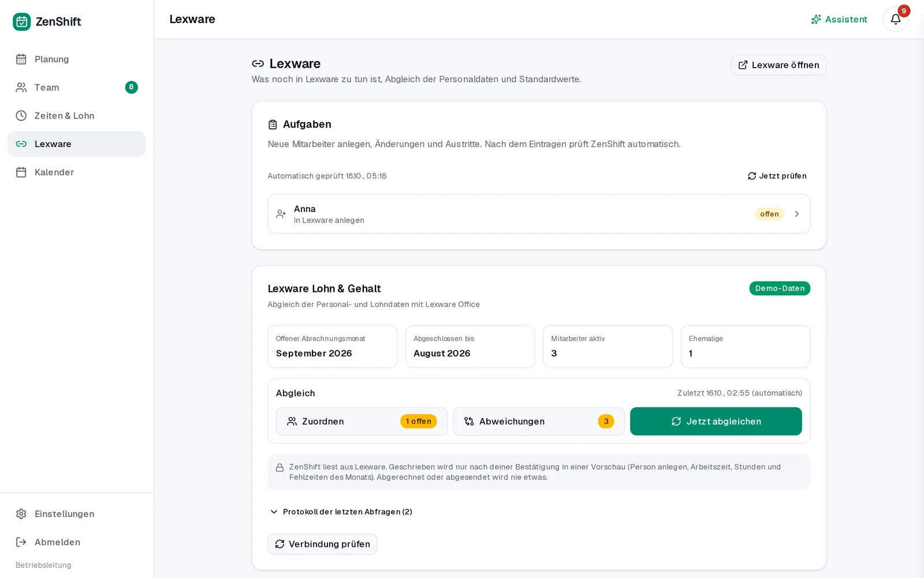Viewport: 924px width, 578px height.
Task: Click the link icon beside Lexware heading
Action: pos(258,64)
